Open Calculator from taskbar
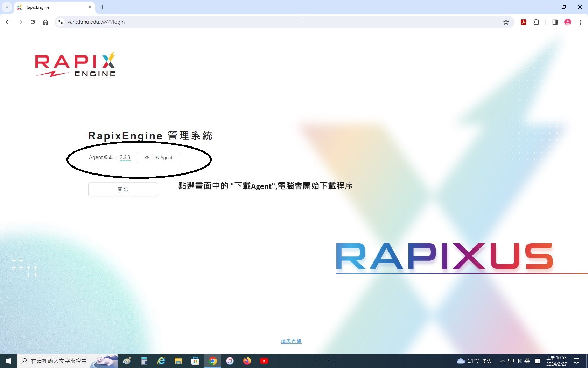The image size is (588, 368). pos(144,361)
